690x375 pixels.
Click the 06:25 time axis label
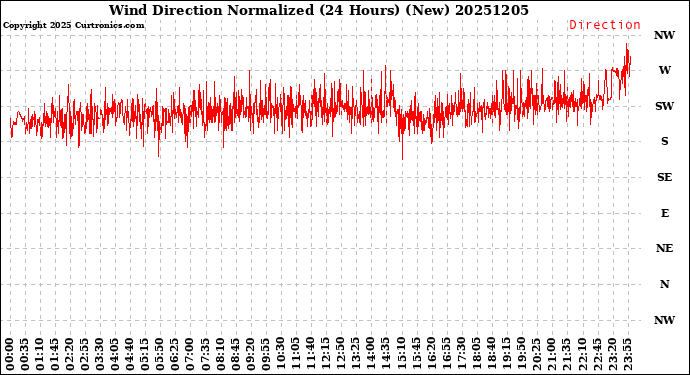(x=175, y=355)
